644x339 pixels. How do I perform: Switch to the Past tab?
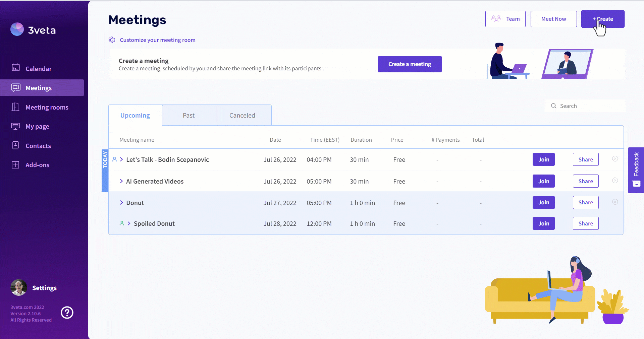coord(189,115)
